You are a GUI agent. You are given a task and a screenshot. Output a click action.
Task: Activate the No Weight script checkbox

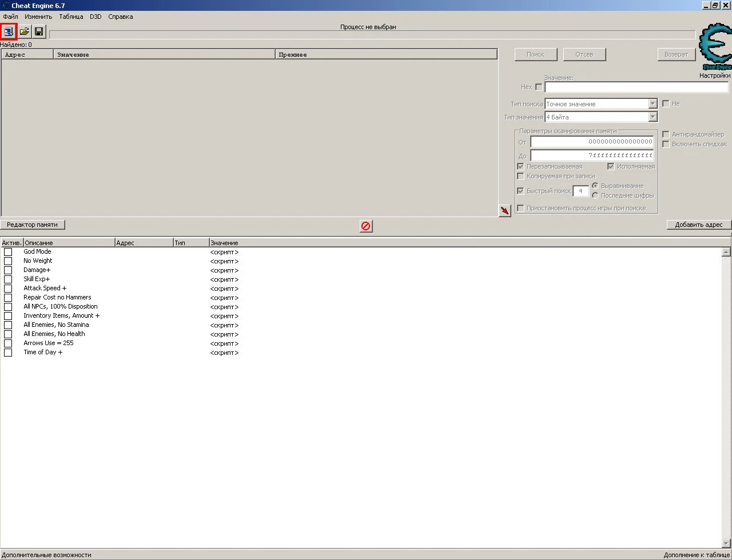[8, 261]
